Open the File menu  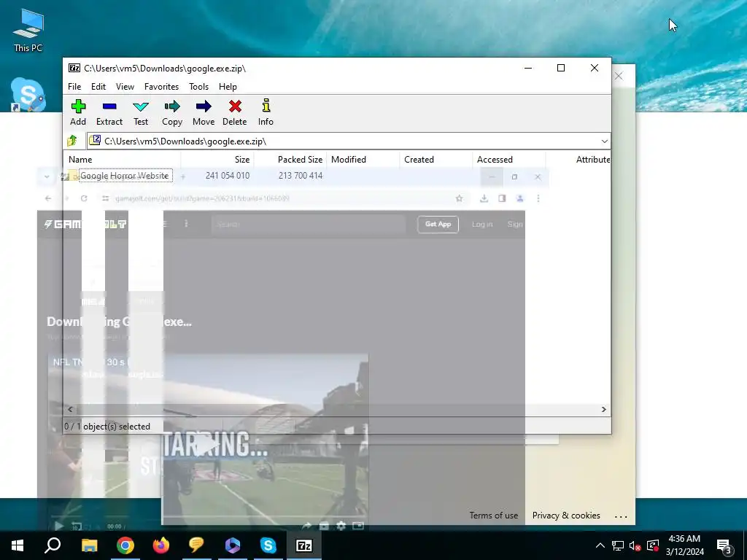74,87
